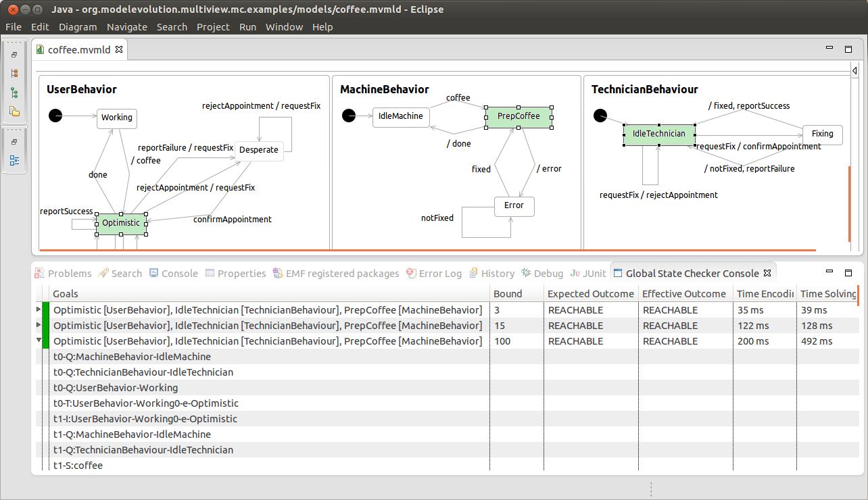Switch to the Console tab
The width and height of the screenshot is (868, 500).
point(179,273)
